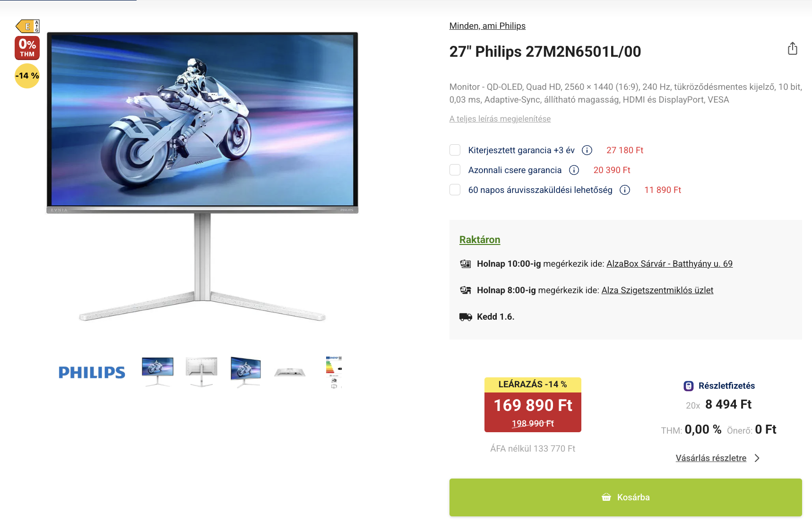
Task: Open Raktáron stock availability details
Action: 480,240
